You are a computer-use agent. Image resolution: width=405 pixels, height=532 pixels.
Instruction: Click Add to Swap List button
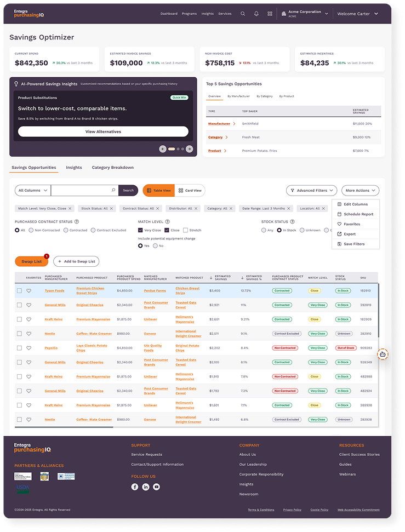click(76, 261)
